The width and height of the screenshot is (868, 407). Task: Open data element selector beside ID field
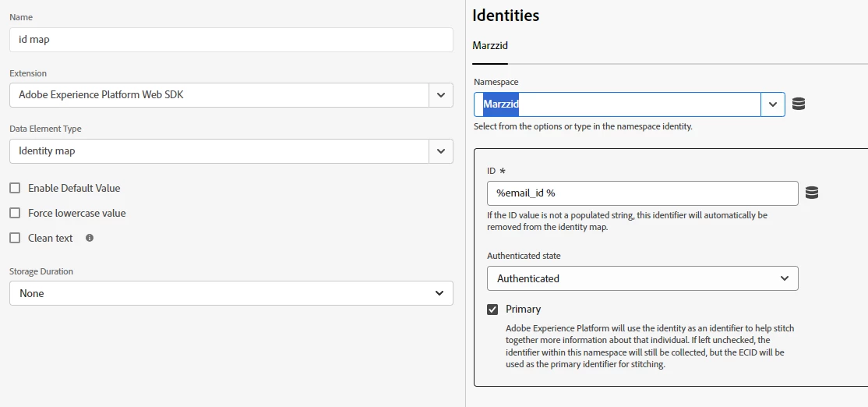[811, 193]
